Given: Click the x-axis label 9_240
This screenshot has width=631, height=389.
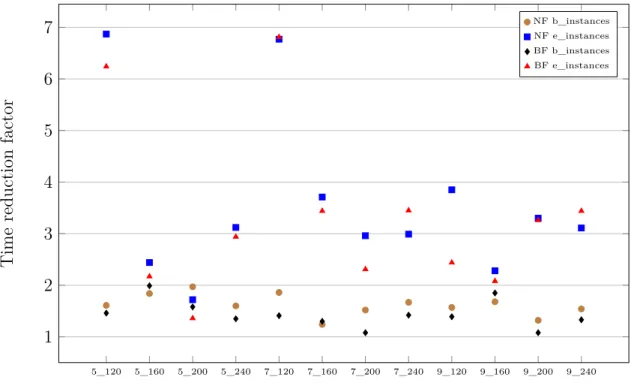Looking at the screenshot, I should pos(581,372).
